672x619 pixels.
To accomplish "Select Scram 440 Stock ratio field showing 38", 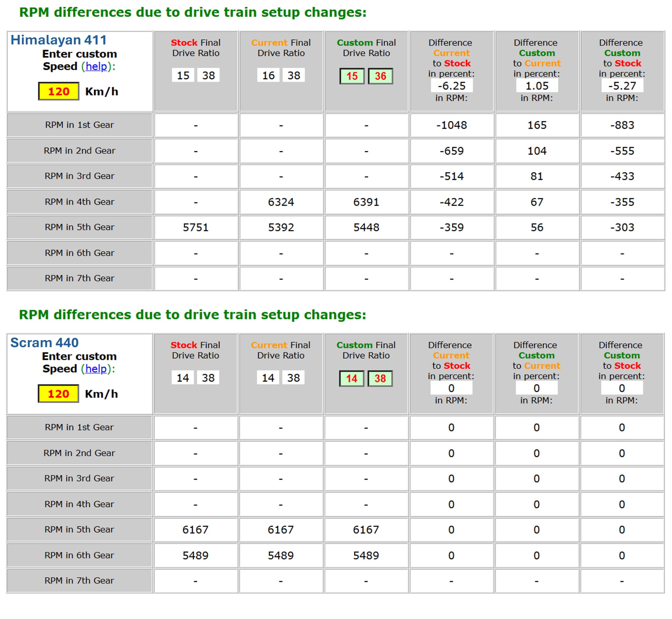I will 208,377.
